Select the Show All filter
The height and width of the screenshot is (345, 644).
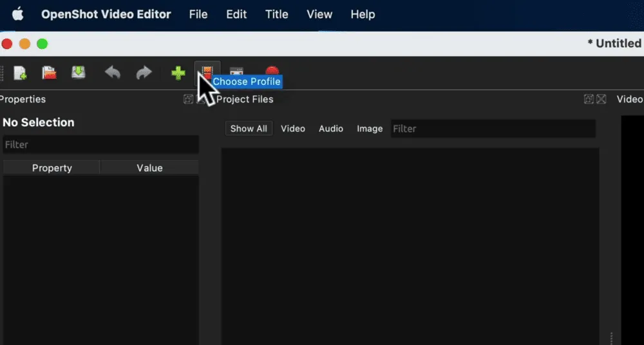(x=249, y=129)
